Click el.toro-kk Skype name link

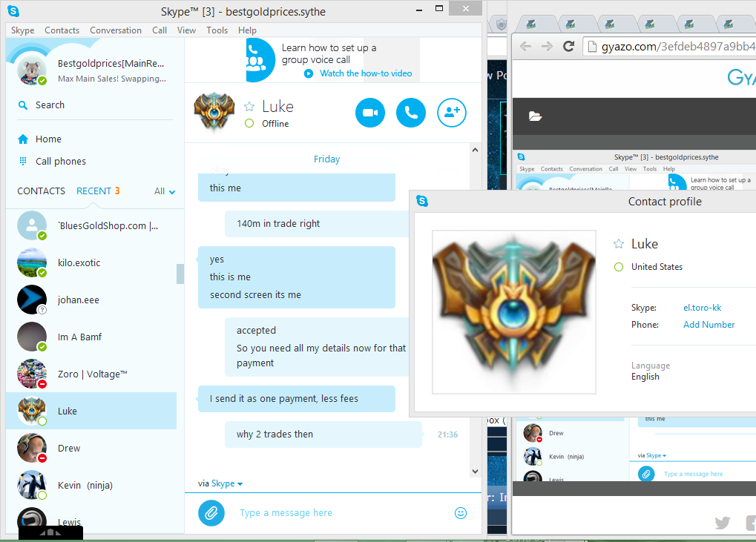point(702,308)
